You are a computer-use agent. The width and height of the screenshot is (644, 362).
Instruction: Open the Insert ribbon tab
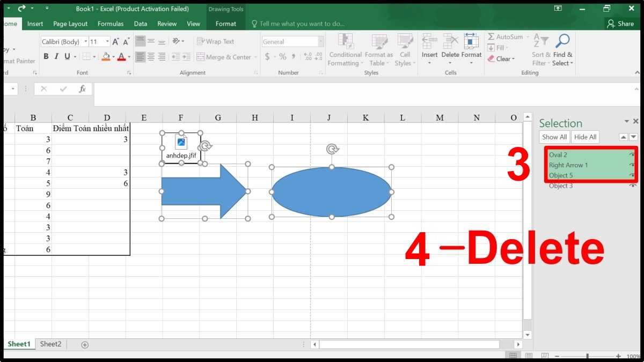pos(35,24)
